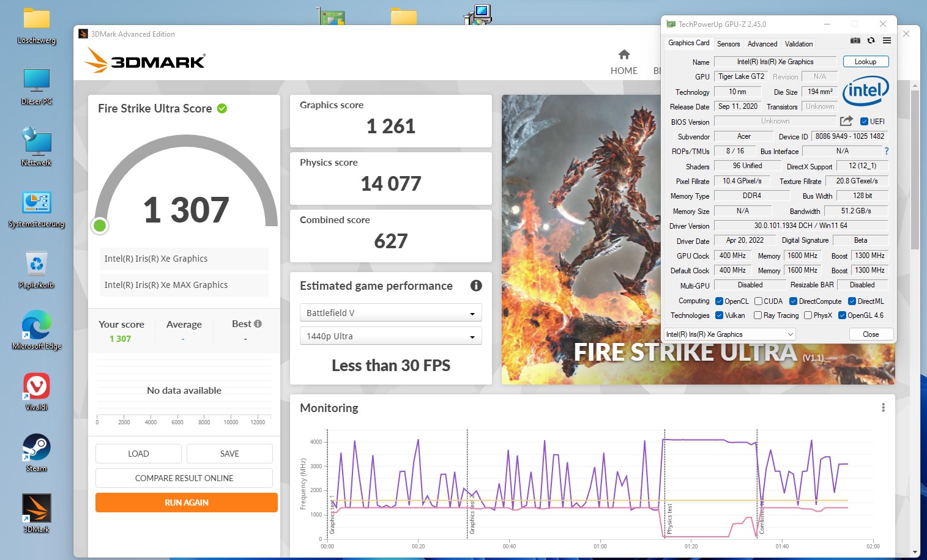Click SAVE result button
This screenshot has width=927, height=560.
pyautogui.click(x=229, y=454)
